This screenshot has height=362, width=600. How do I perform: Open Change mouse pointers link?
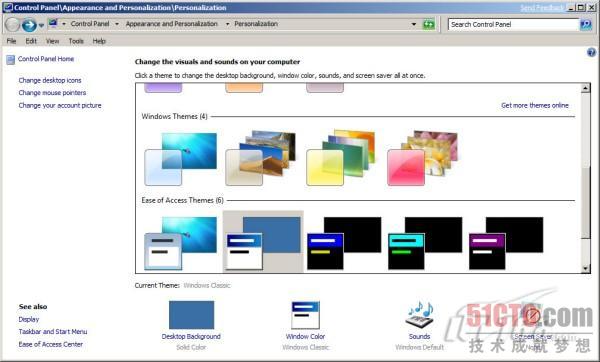click(52, 93)
